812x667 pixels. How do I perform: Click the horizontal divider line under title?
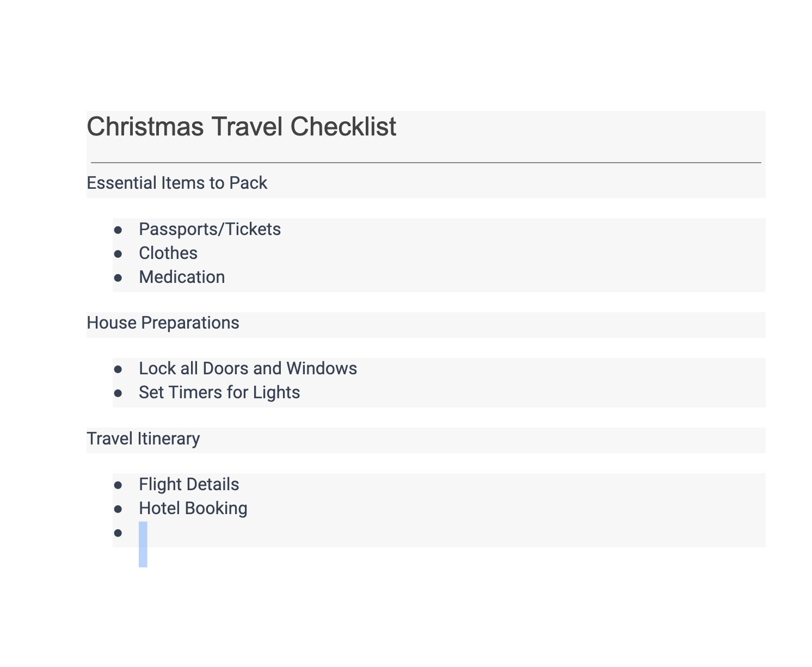click(x=426, y=162)
